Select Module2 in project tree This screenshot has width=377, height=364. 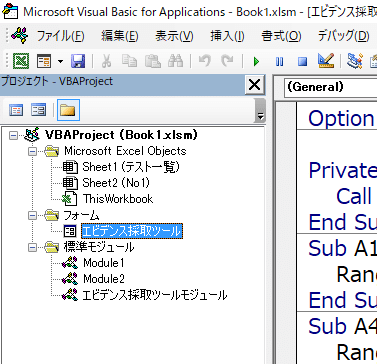coord(104,279)
